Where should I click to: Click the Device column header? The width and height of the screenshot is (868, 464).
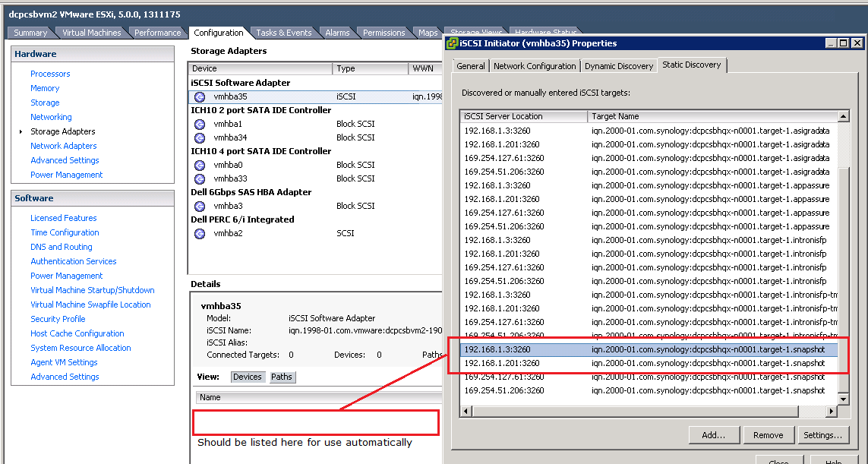coord(260,68)
